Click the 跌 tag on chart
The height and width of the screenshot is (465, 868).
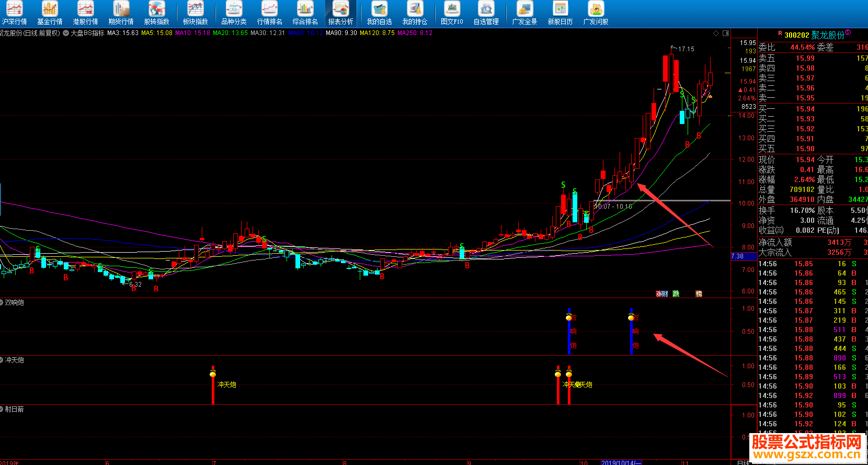point(676,294)
